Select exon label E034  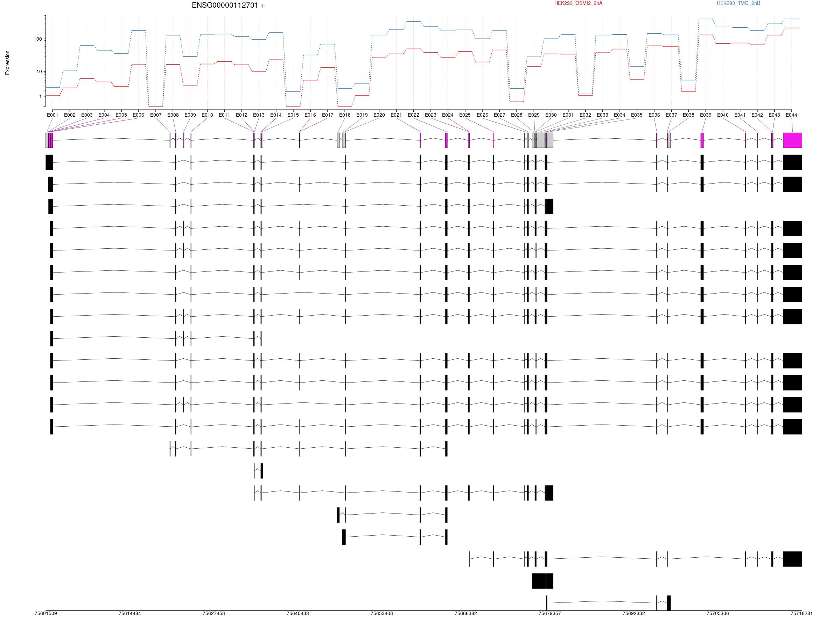[x=619, y=115]
